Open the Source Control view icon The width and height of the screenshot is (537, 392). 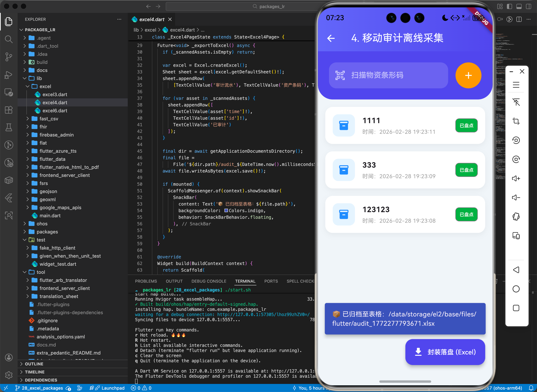point(9,57)
